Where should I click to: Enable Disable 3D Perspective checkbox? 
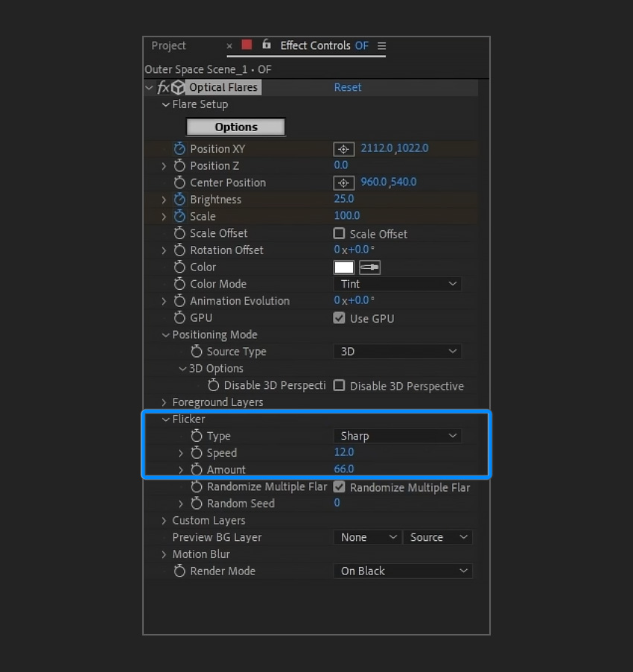pos(339,386)
